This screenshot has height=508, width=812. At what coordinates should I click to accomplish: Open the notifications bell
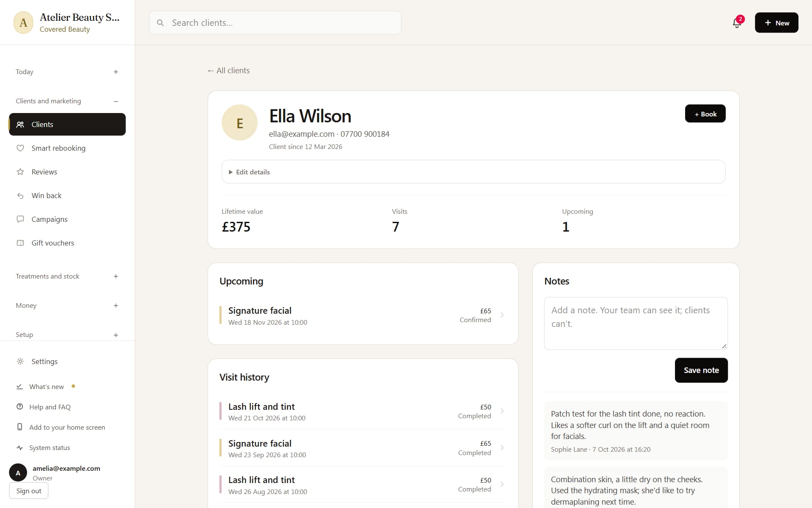coord(737,23)
